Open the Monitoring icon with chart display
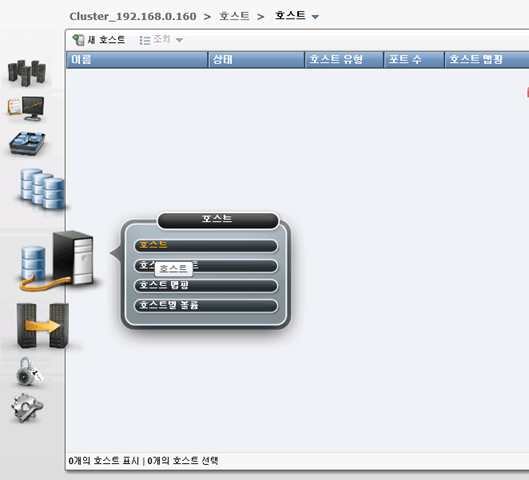Screen dimensions: 529x480 [26, 109]
